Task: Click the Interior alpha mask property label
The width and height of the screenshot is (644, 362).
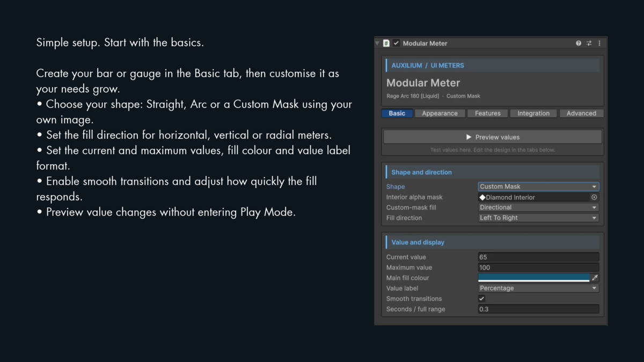Action: click(x=414, y=197)
